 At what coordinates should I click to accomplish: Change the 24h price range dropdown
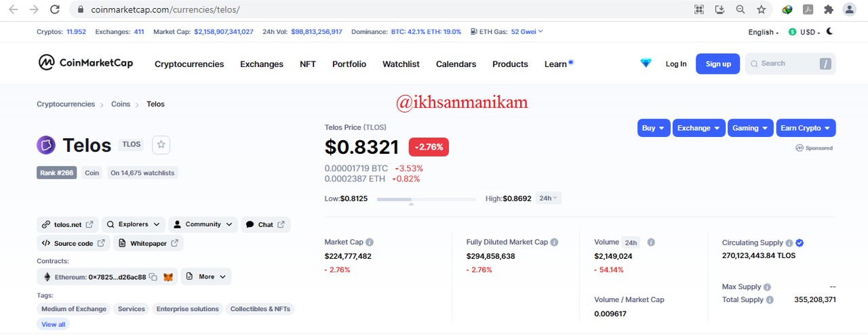(549, 198)
